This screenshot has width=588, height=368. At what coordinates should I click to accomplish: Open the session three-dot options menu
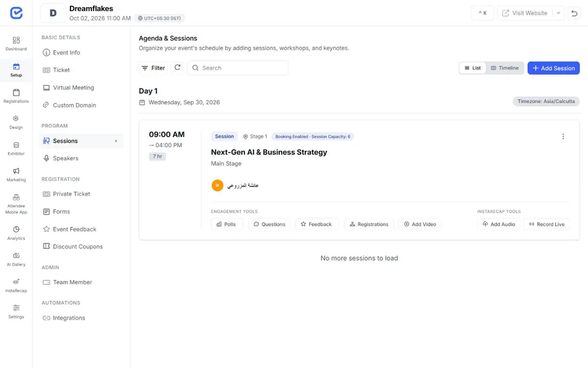coord(563,137)
